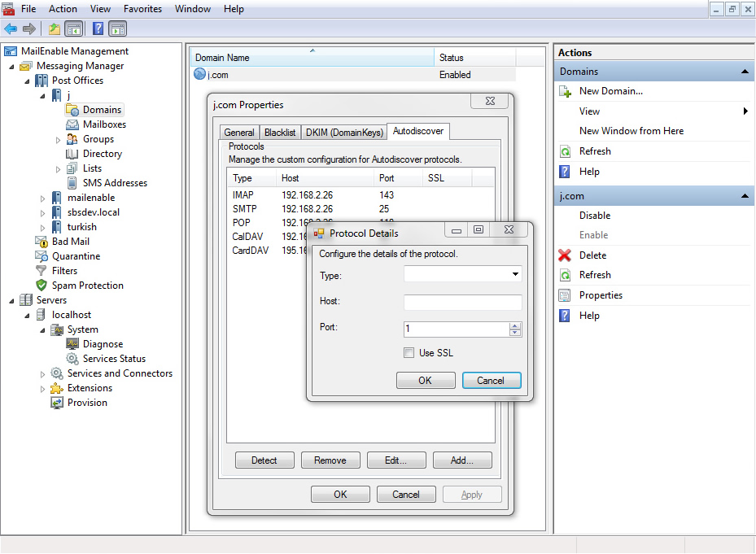
Task: Collapse the Messaging Manager tree node
Action: coord(11,67)
